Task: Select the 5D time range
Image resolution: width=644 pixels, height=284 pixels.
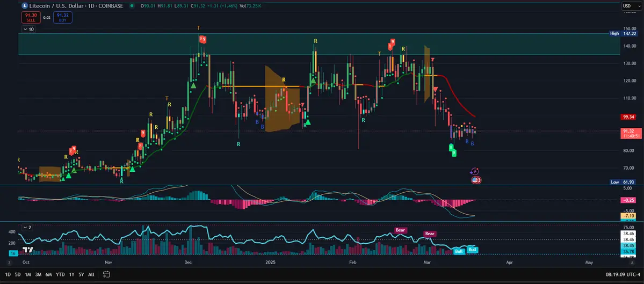Action: (18, 274)
